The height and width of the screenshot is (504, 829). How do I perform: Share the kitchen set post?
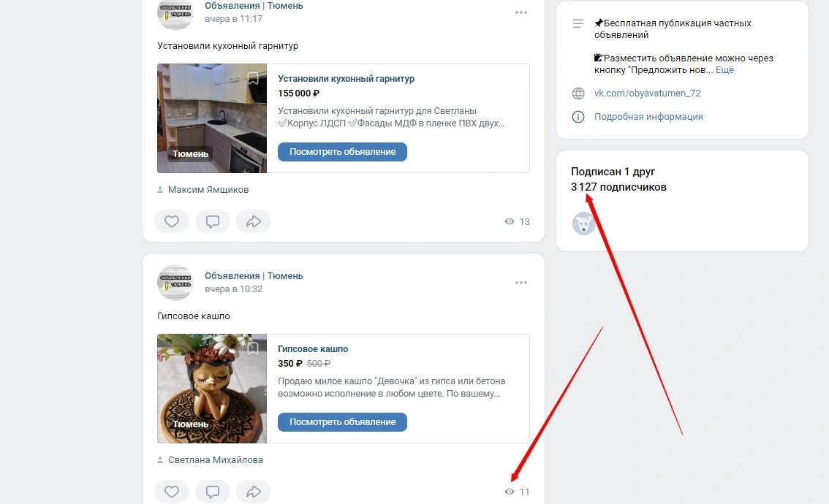[254, 221]
